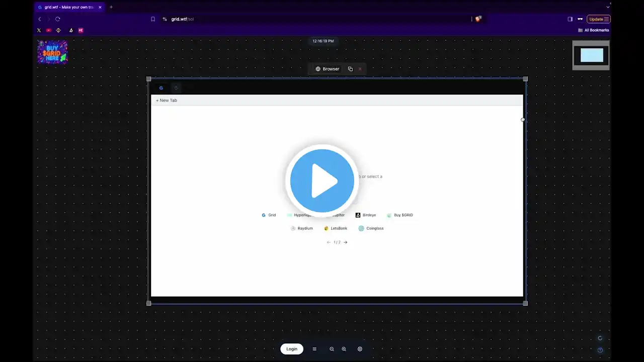Open the X bookmark shortcut
Screen dimensions: 644x362
point(39,30)
